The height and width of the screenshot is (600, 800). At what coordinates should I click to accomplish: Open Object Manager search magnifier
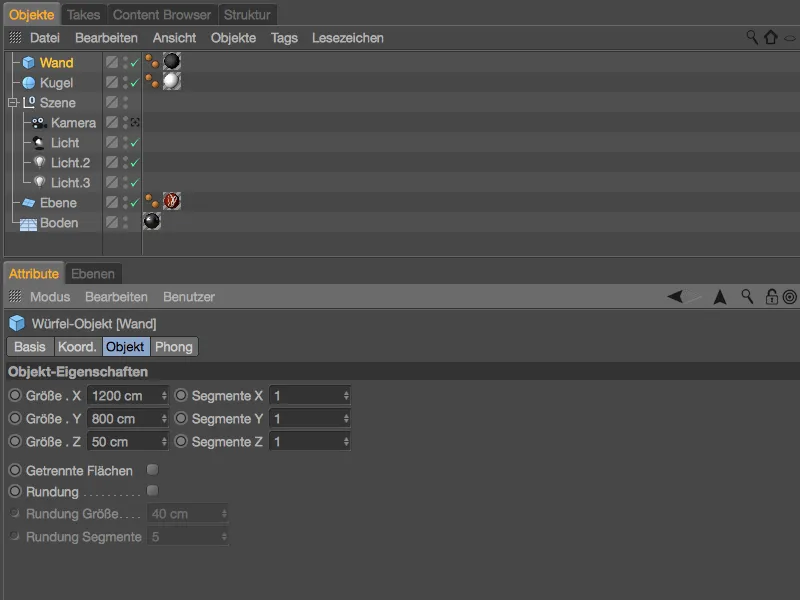tap(752, 37)
